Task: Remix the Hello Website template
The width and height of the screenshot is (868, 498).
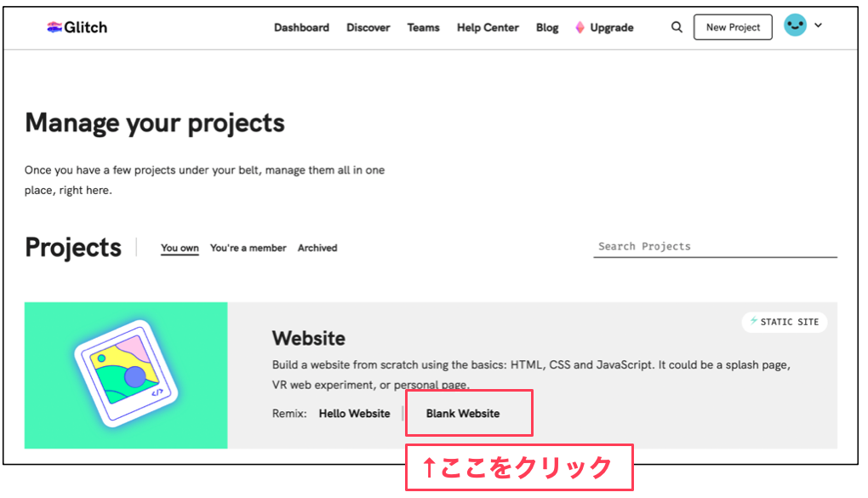Action: point(354,414)
